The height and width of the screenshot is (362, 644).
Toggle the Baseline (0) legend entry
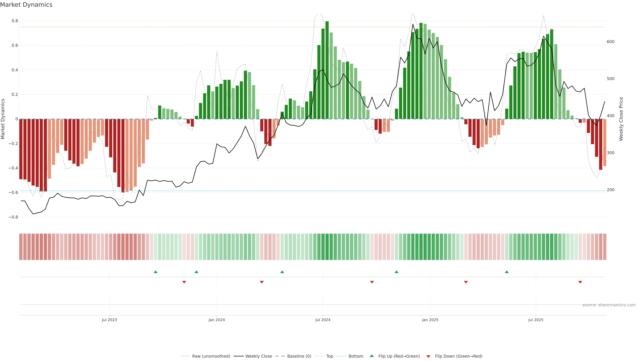[x=299, y=356]
